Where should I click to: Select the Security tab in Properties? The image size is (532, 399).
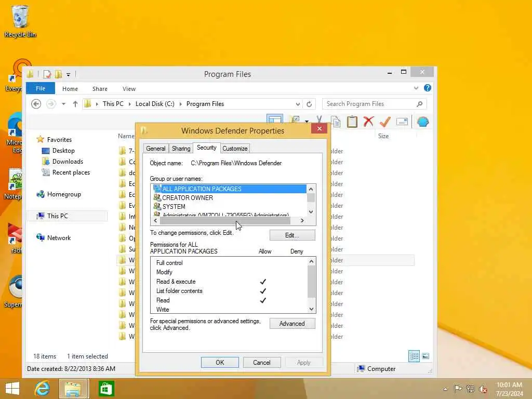coord(206,148)
